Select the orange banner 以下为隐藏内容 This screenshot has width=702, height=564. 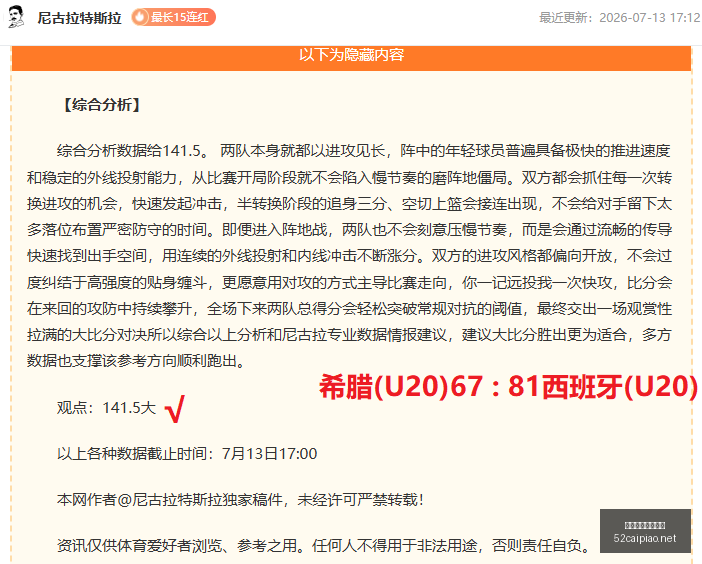pos(351,57)
